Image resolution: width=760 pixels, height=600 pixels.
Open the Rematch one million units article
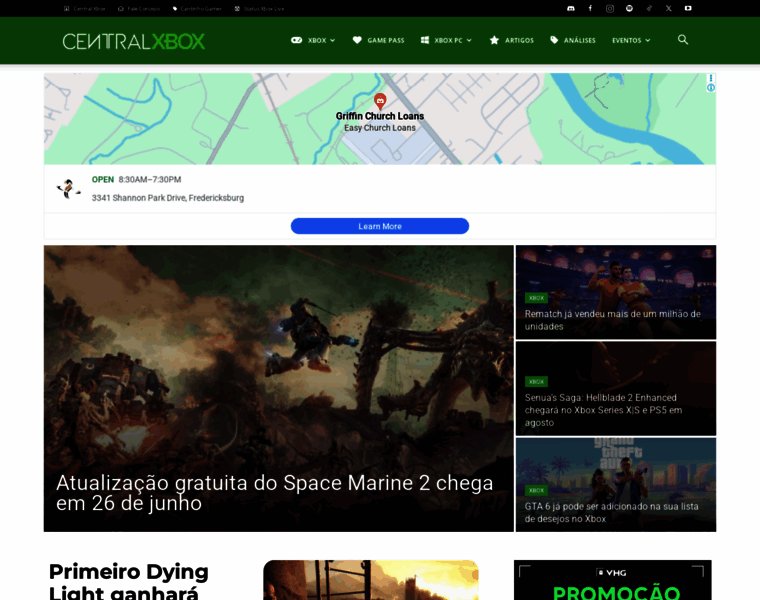[612, 320]
